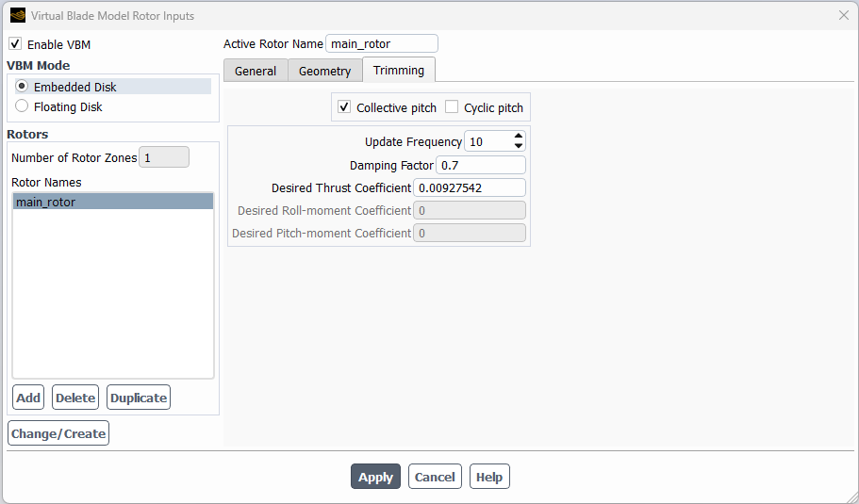Open the Geometry tab
This screenshot has height=504, width=859.
click(x=324, y=72)
